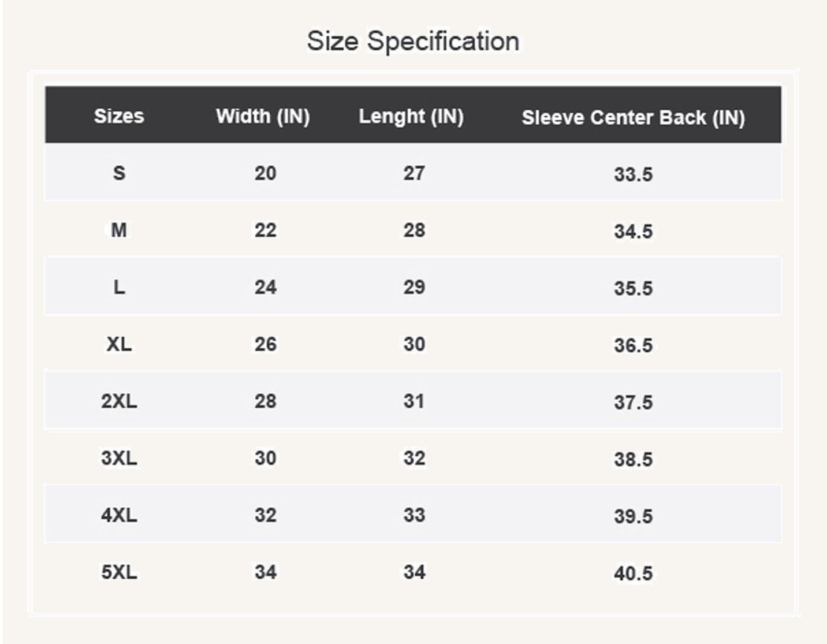827x644 pixels.
Task: Click the length value 33 for 4XL
Action: tap(414, 515)
